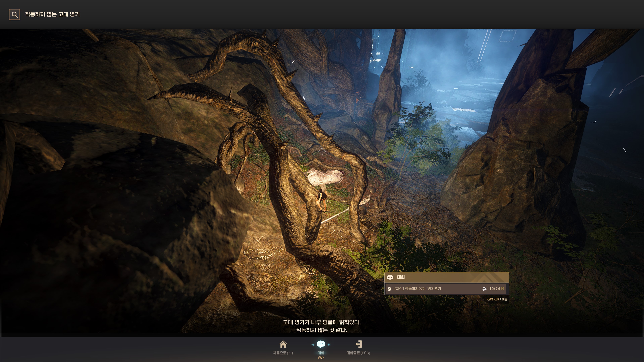Click the 대화 header title text

(401, 277)
